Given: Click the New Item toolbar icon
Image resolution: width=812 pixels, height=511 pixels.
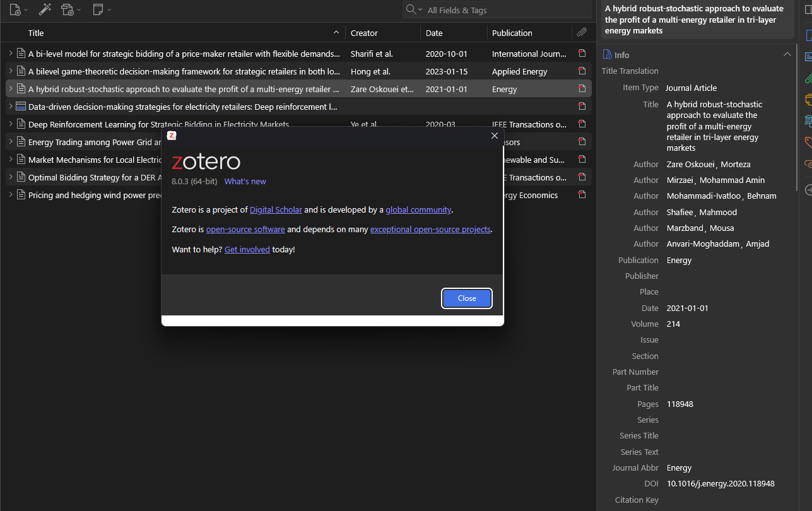Looking at the screenshot, I should [x=15, y=9].
